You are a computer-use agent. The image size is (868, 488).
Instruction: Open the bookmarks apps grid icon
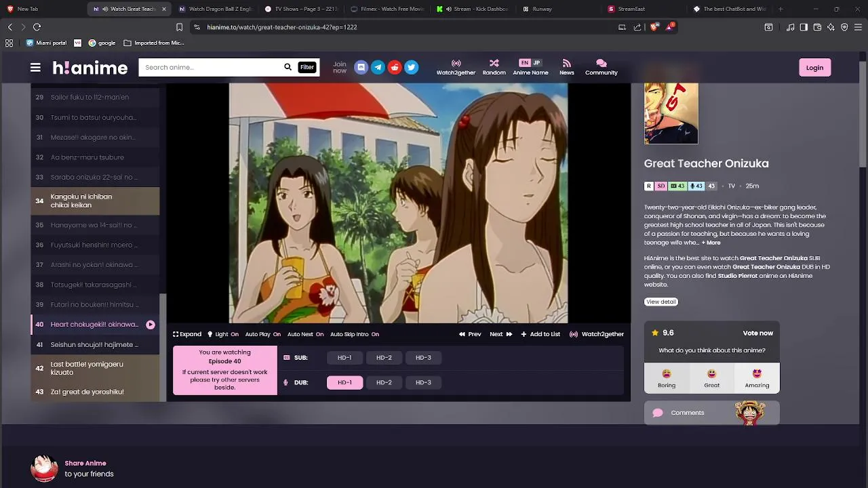(9, 43)
